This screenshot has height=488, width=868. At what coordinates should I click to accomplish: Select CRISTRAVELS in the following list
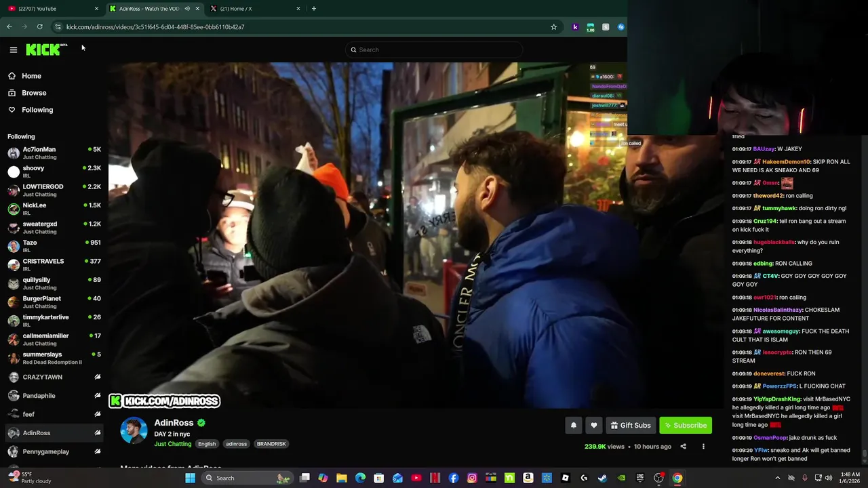tap(53, 264)
